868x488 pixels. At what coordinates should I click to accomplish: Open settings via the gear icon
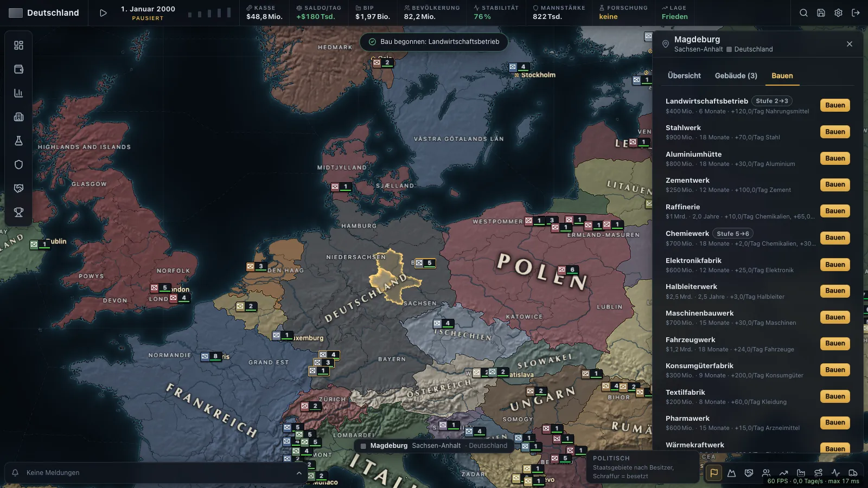click(838, 13)
